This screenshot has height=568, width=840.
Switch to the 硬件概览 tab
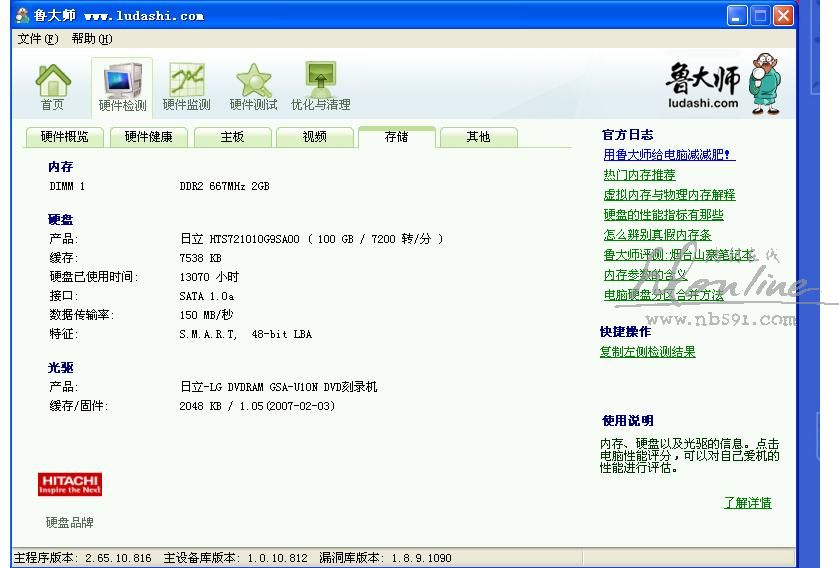point(64,137)
